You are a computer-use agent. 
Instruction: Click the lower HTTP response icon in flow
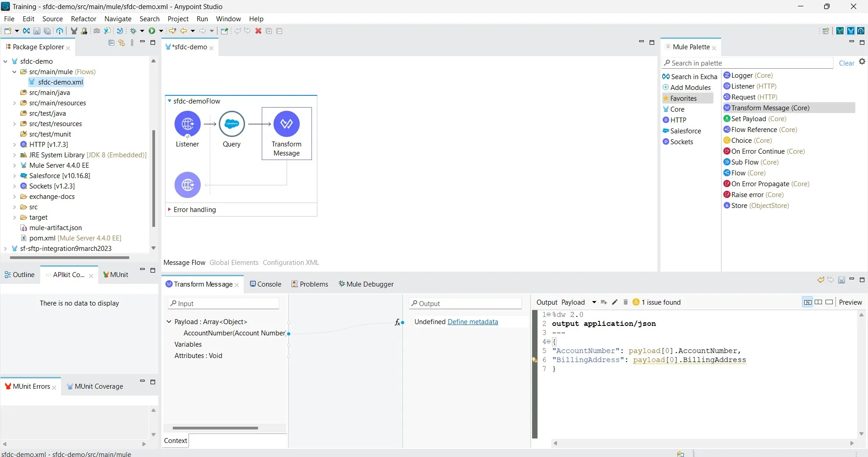click(188, 185)
